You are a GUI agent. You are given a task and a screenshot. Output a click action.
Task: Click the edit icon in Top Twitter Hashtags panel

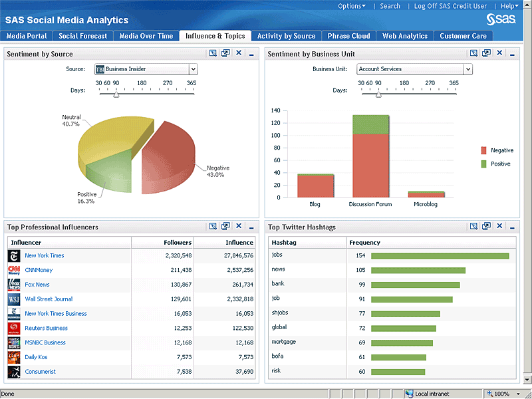point(473,227)
